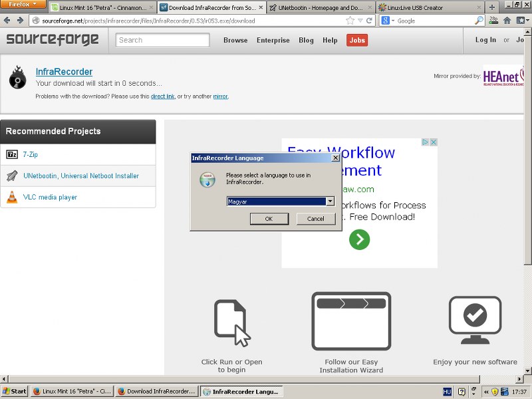Click Cancel in language dialog
The width and height of the screenshot is (532, 399).
[x=315, y=219]
